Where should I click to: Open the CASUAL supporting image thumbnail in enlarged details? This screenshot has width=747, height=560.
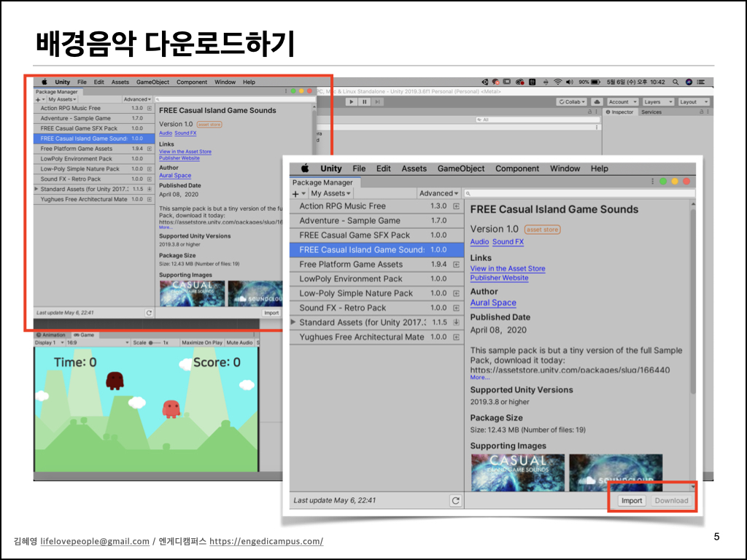[518, 472]
